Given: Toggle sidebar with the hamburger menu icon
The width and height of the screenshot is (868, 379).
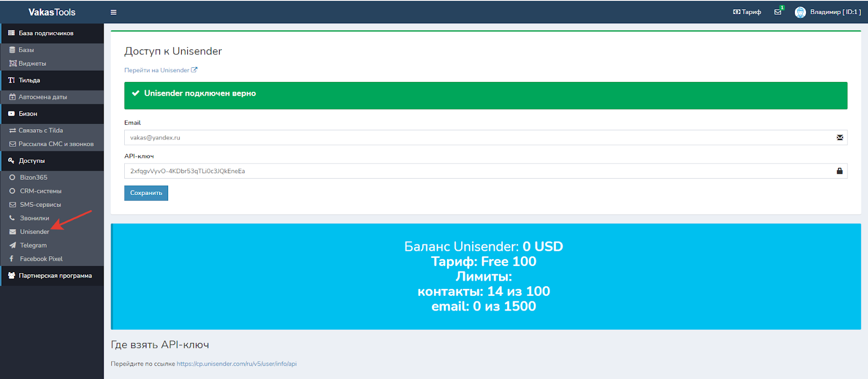Looking at the screenshot, I should (x=113, y=12).
